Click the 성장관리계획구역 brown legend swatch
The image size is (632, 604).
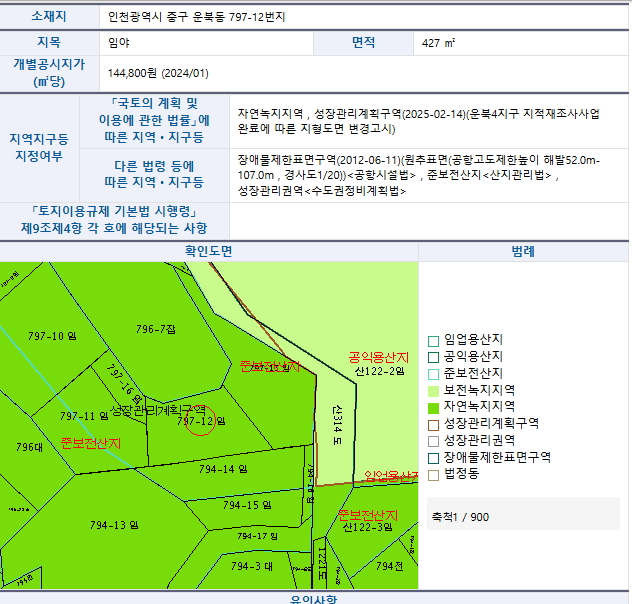(x=433, y=425)
